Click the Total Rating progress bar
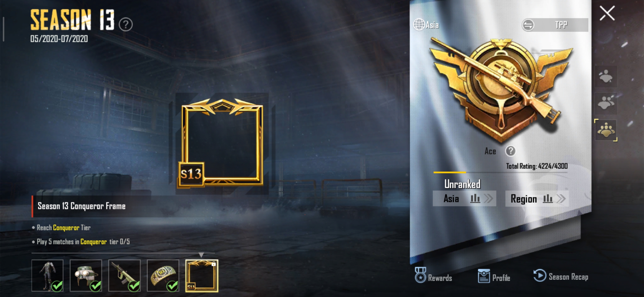This screenshot has height=297, width=644. [500, 172]
